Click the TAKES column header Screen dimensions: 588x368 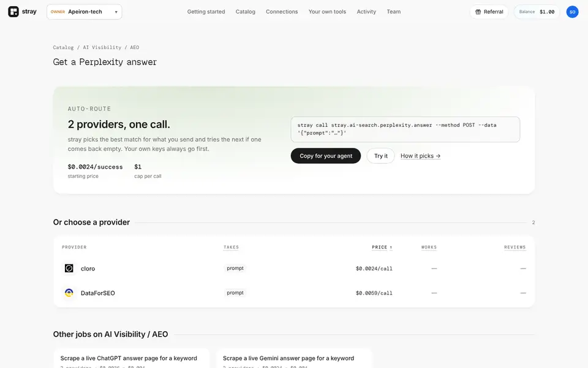point(231,247)
